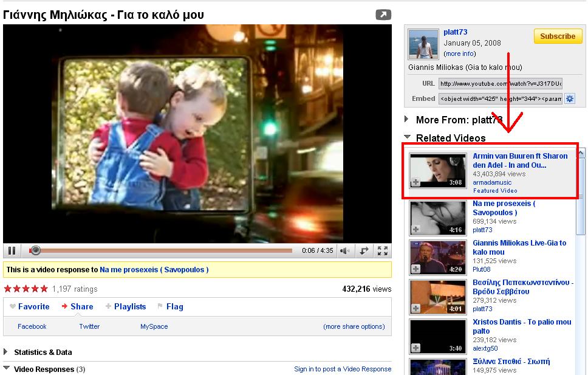The height and width of the screenshot is (375, 588).
Task: Share the video on Facebook
Action: (32, 326)
